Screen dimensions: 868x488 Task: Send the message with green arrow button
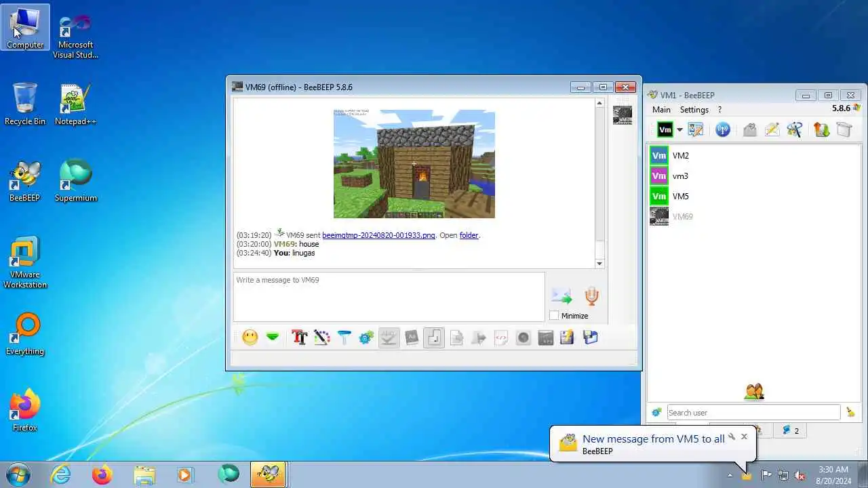[x=561, y=296]
